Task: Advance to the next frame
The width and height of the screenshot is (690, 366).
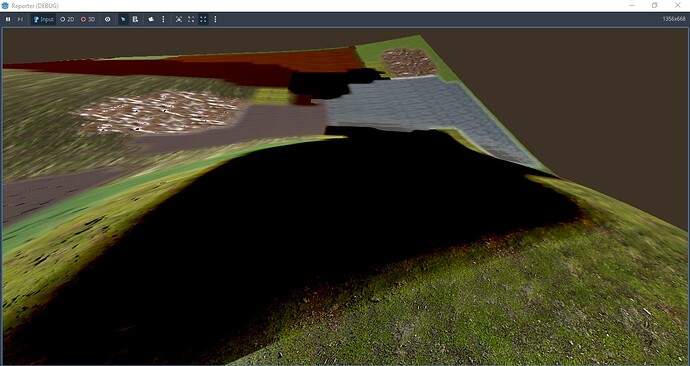Action: click(x=20, y=19)
